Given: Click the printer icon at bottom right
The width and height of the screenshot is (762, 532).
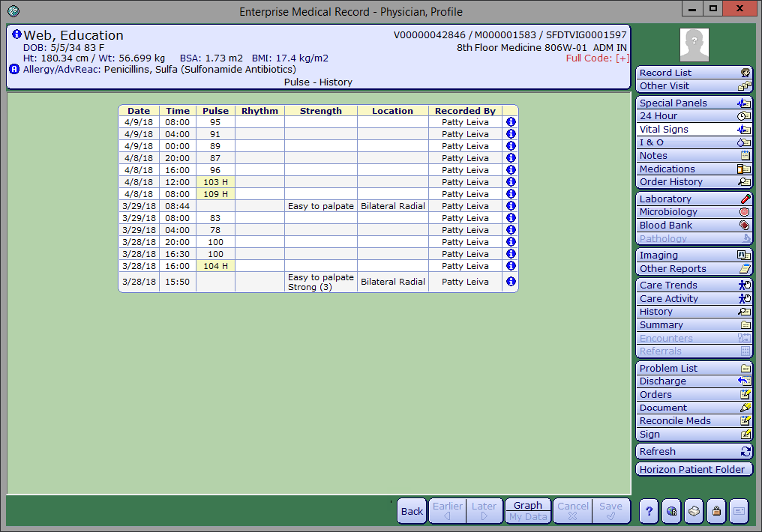Looking at the screenshot, I should (693, 511).
